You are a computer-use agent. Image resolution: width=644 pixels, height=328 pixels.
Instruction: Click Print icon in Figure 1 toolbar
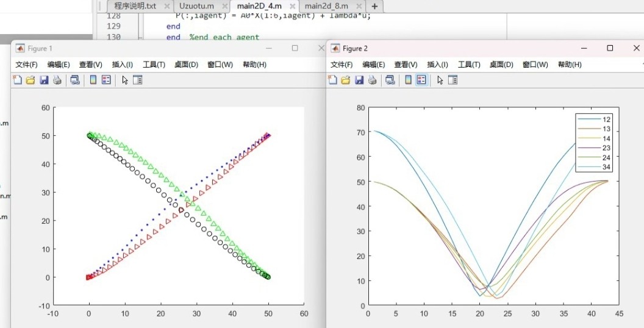[57, 80]
